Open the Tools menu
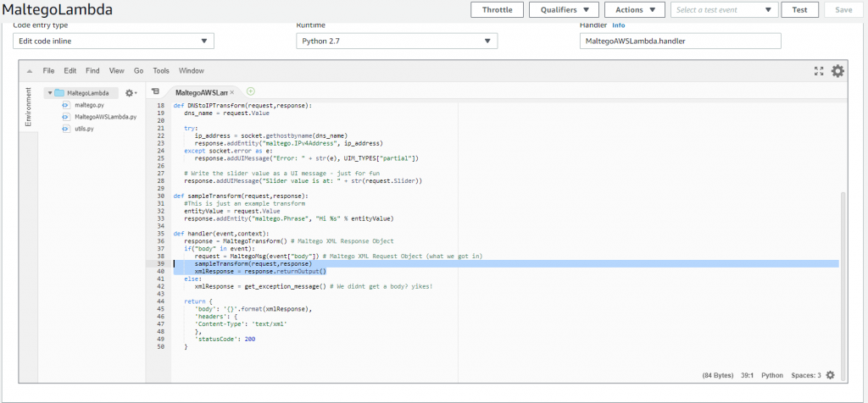868x403 pixels. (161, 71)
